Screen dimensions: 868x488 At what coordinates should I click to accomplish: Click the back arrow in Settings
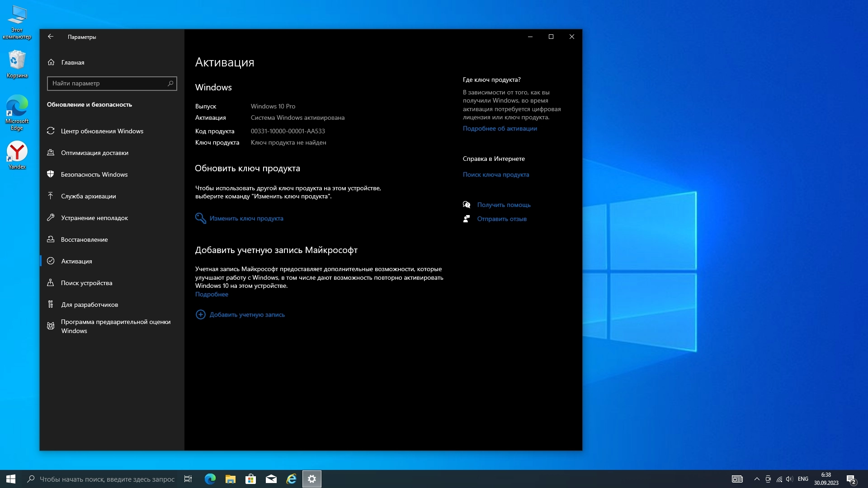(51, 37)
